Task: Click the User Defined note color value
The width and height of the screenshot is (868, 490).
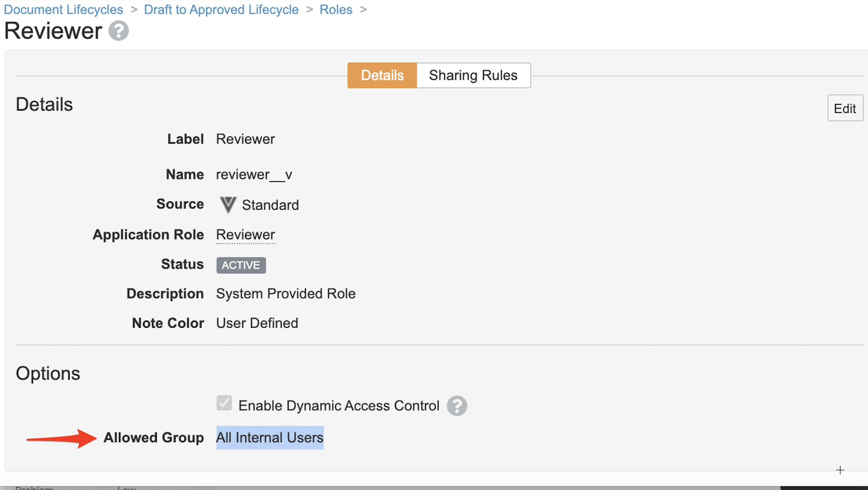Action: click(x=257, y=323)
